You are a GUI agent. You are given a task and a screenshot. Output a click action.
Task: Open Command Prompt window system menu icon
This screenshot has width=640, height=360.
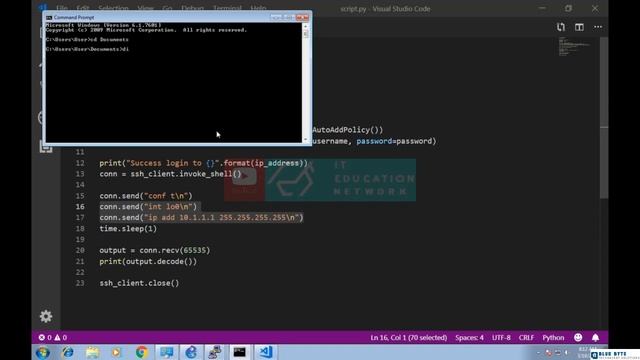click(49, 18)
